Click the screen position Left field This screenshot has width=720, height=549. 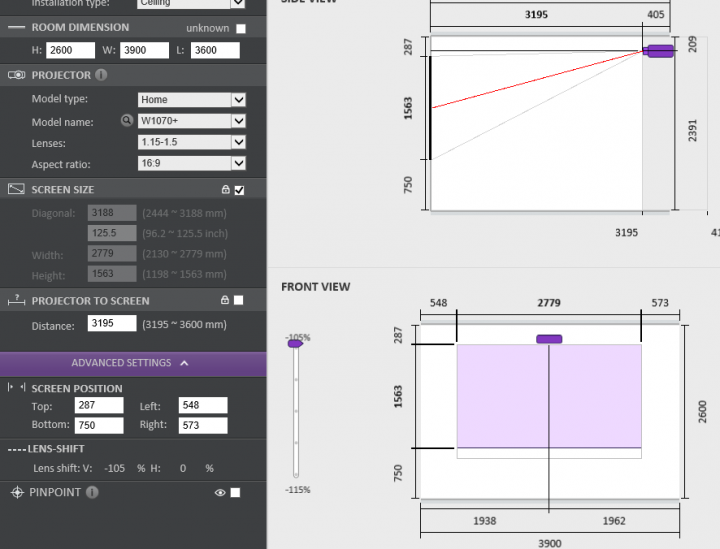203,405
